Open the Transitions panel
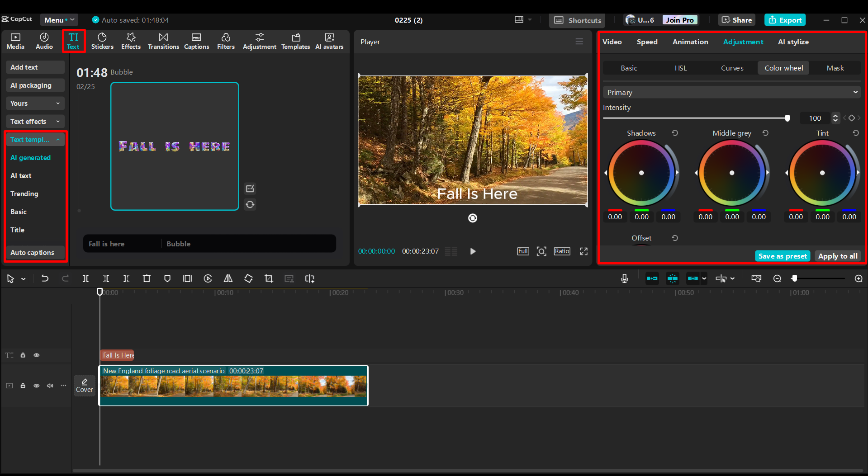Viewport: 868px width, 476px height. click(x=163, y=41)
